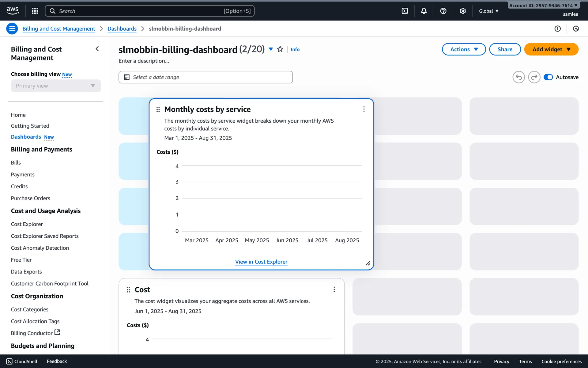Toggle the side navigation hamburger button

[x=12, y=29]
